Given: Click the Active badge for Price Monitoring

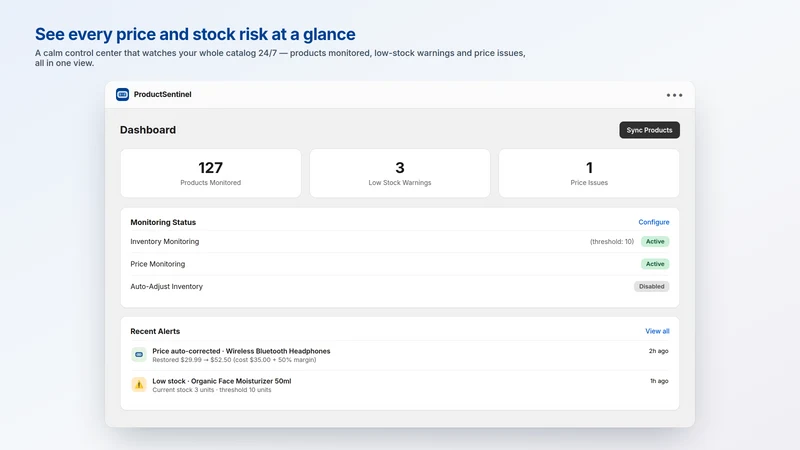Looking at the screenshot, I should pos(655,264).
